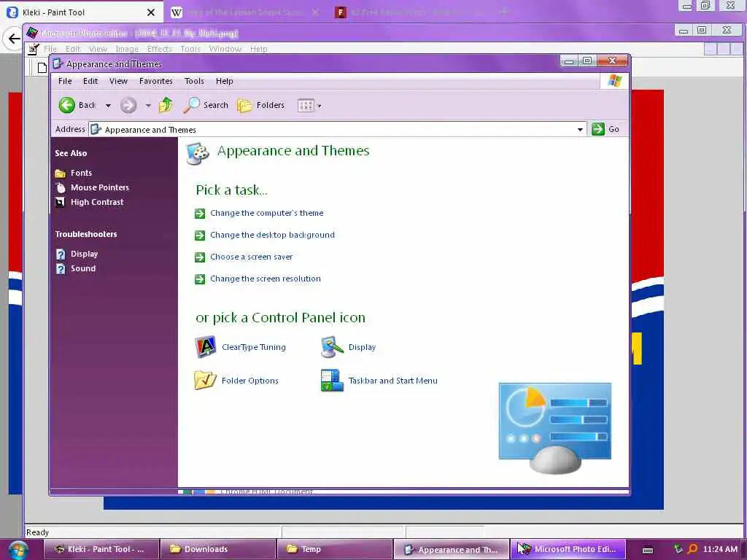The height and width of the screenshot is (560, 747).
Task: Click the Mouse Pointers icon in sidebar
Action: tap(60, 187)
